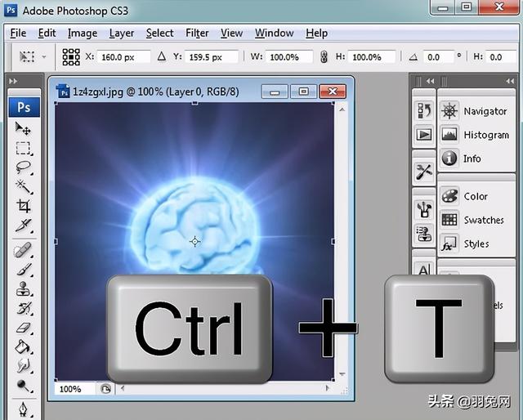Select the Healing Brush tool
Viewport: 523px width, 420px height.
(23, 250)
